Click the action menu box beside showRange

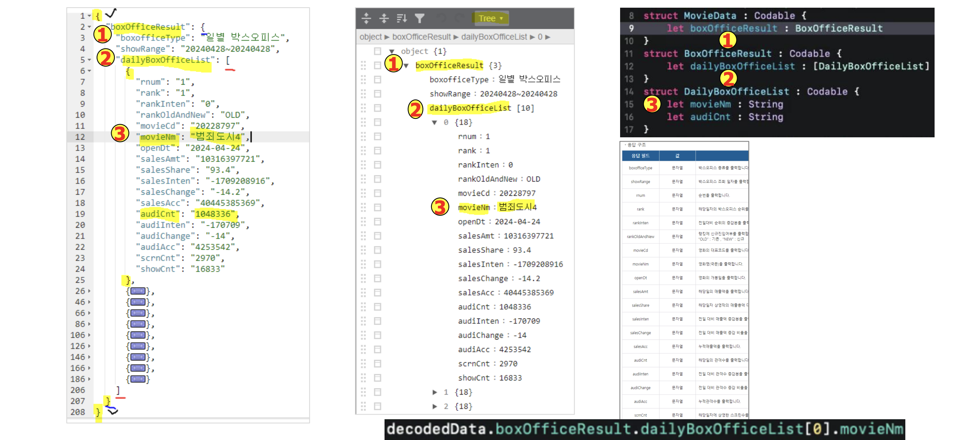click(378, 94)
